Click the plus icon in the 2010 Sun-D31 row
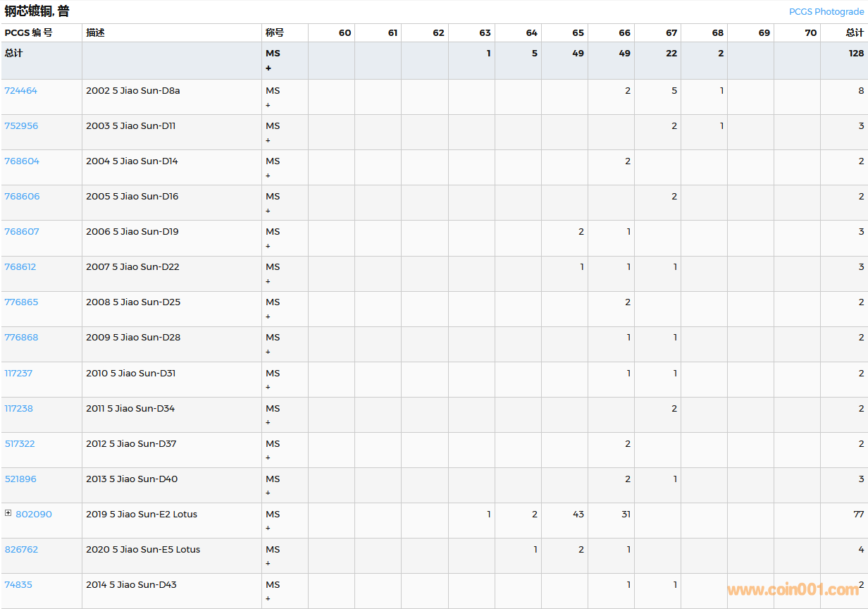The width and height of the screenshot is (868, 609). tap(268, 387)
